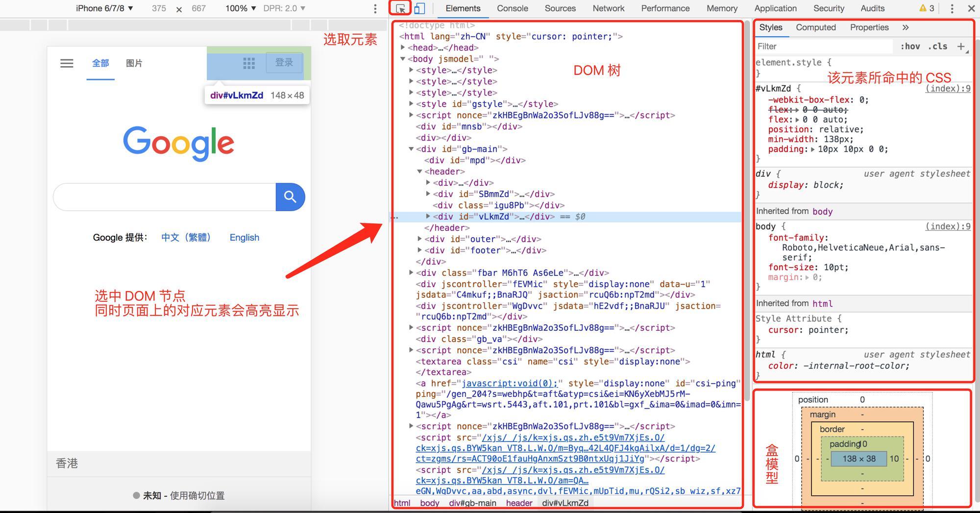This screenshot has width=980, height=513.
Task: Click the 登录 sign-in button
Action: 284,63
